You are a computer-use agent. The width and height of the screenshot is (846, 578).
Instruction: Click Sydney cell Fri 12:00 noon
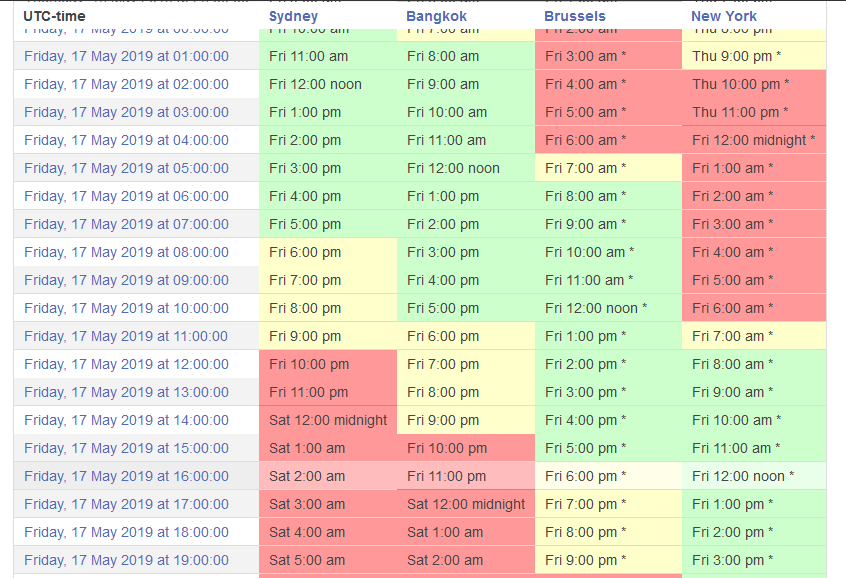(x=315, y=84)
